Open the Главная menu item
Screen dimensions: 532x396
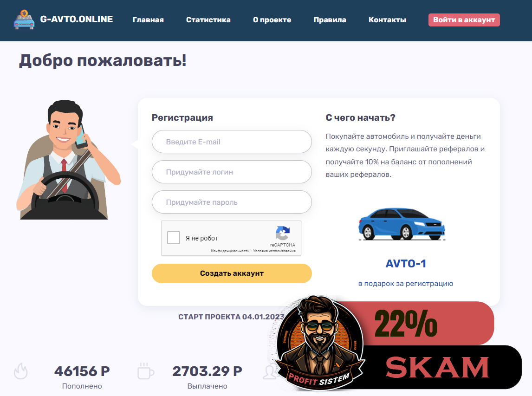[148, 19]
